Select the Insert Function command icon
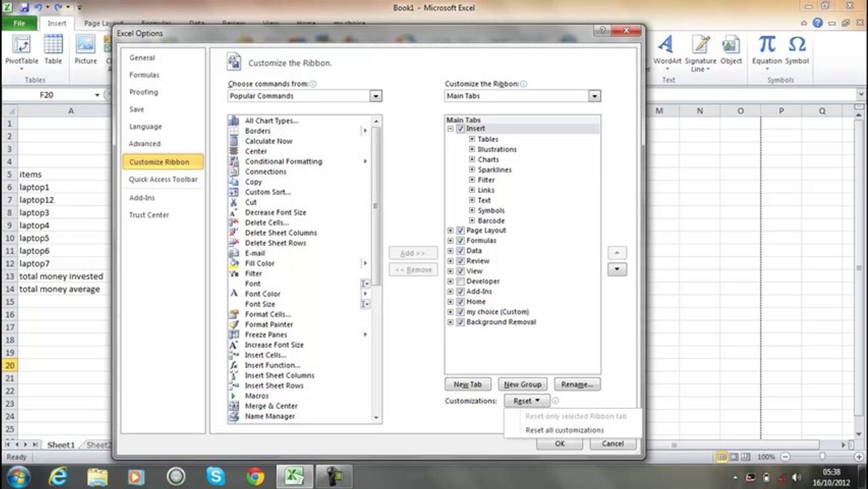868x489 pixels. click(234, 365)
